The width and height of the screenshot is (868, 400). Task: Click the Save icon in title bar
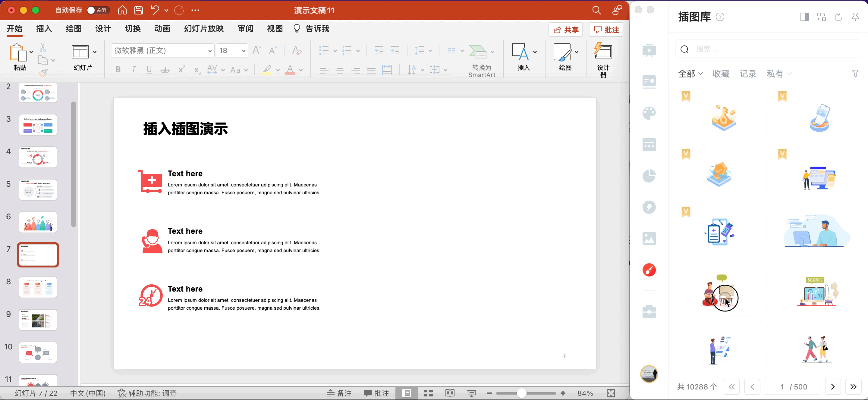(x=139, y=11)
